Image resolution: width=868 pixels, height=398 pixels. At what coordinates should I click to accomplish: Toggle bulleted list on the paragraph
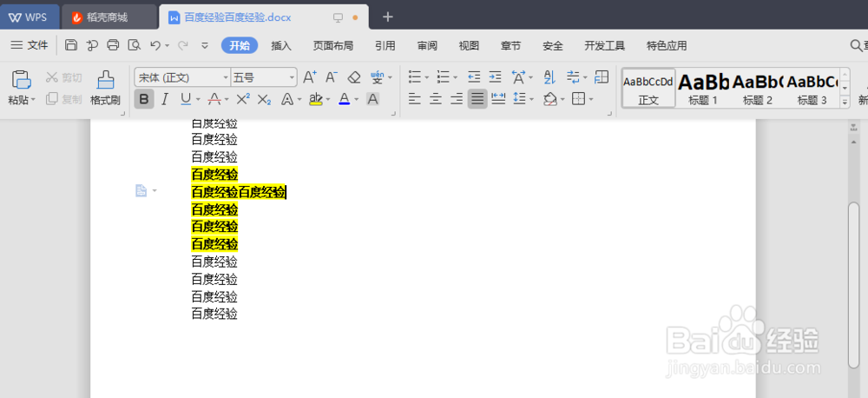pos(415,77)
